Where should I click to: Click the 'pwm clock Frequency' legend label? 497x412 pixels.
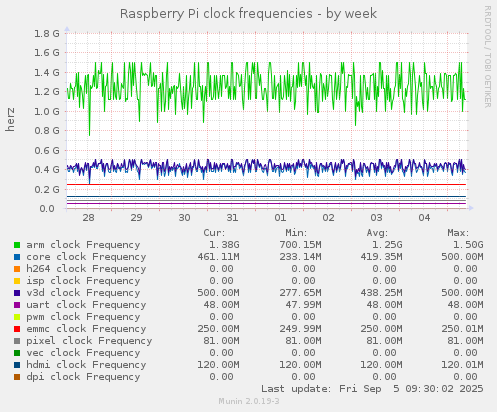[x=83, y=317]
